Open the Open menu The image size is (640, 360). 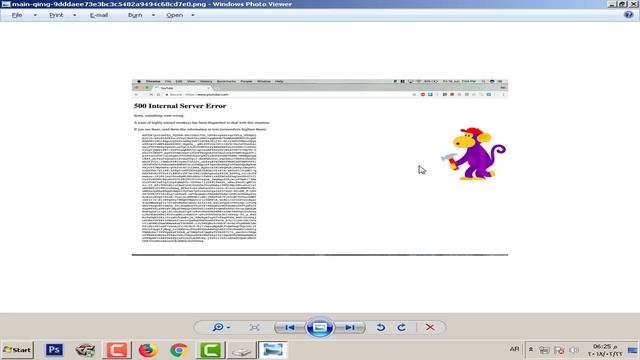click(x=174, y=15)
